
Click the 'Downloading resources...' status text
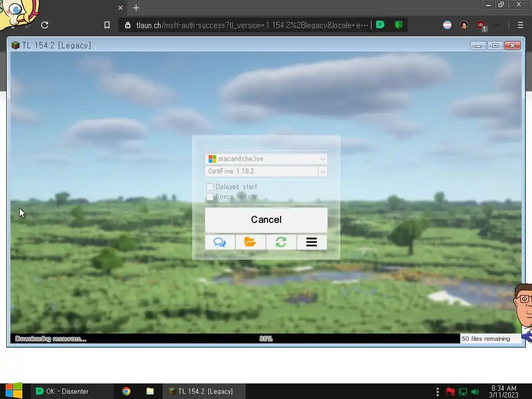51,339
